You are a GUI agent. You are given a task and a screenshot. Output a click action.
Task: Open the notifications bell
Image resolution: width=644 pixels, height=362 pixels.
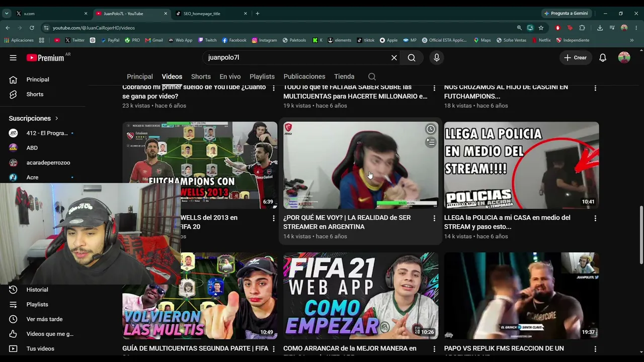[x=603, y=58]
